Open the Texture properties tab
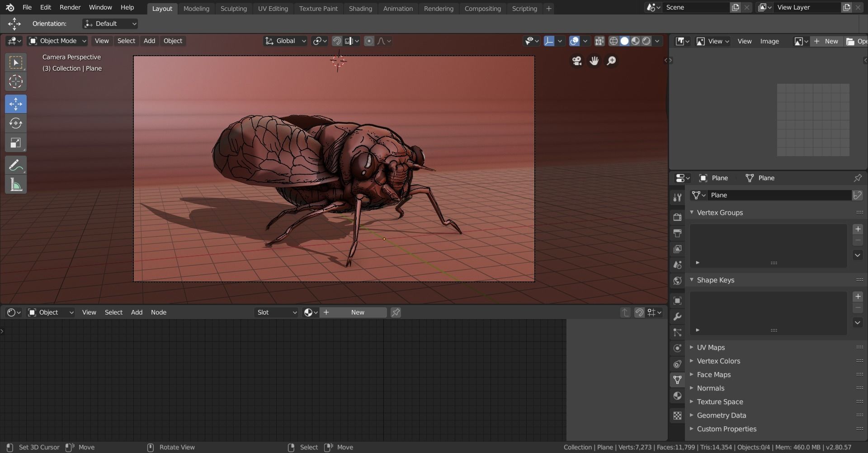 tap(677, 415)
